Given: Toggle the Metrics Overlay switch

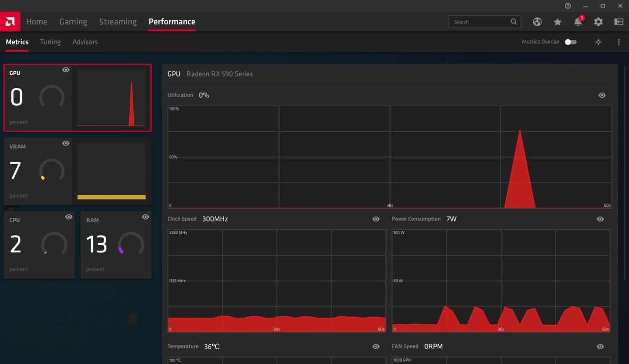Looking at the screenshot, I should tap(571, 42).
